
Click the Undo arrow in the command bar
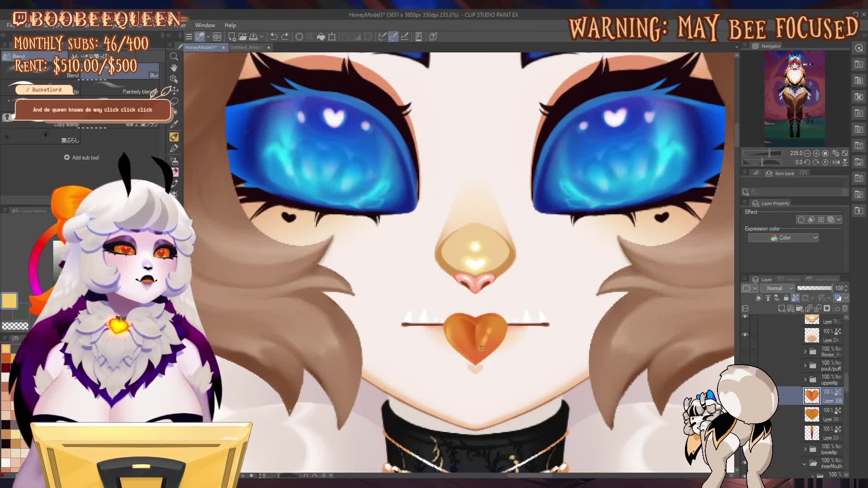(274, 37)
